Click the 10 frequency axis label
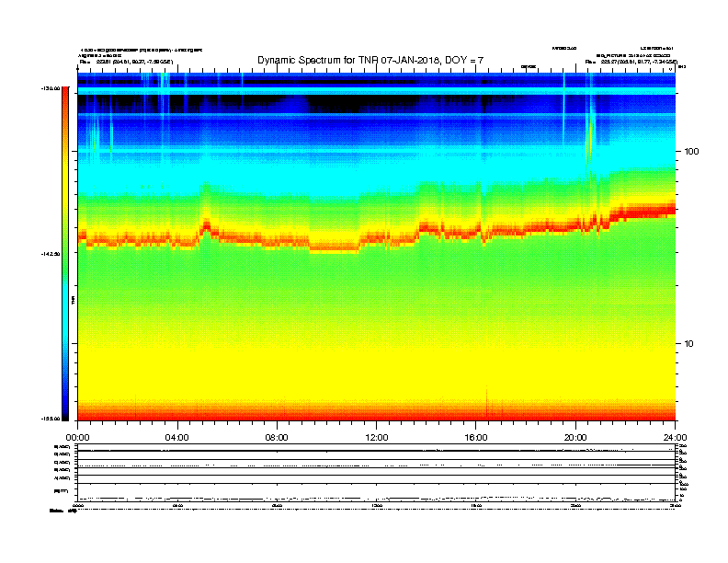The width and height of the screenshot is (728, 563). [689, 344]
